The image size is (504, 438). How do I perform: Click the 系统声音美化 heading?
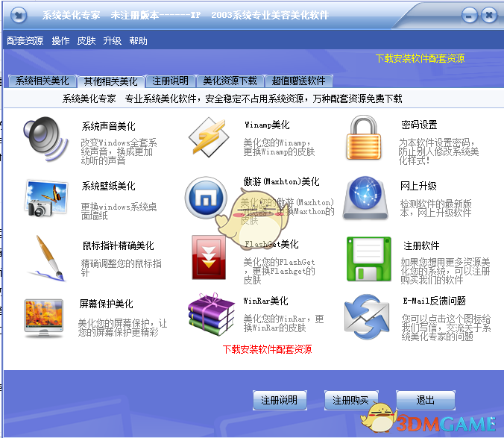[x=109, y=126]
